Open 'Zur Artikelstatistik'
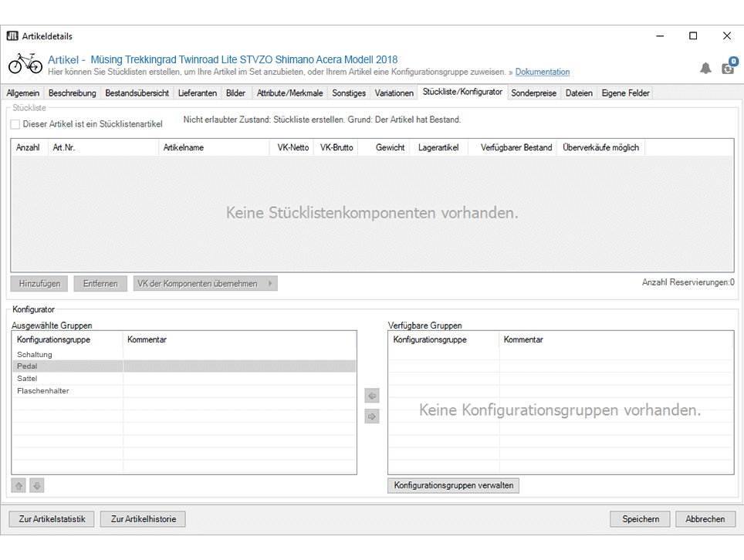The width and height of the screenshot is (744, 560). click(52, 519)
